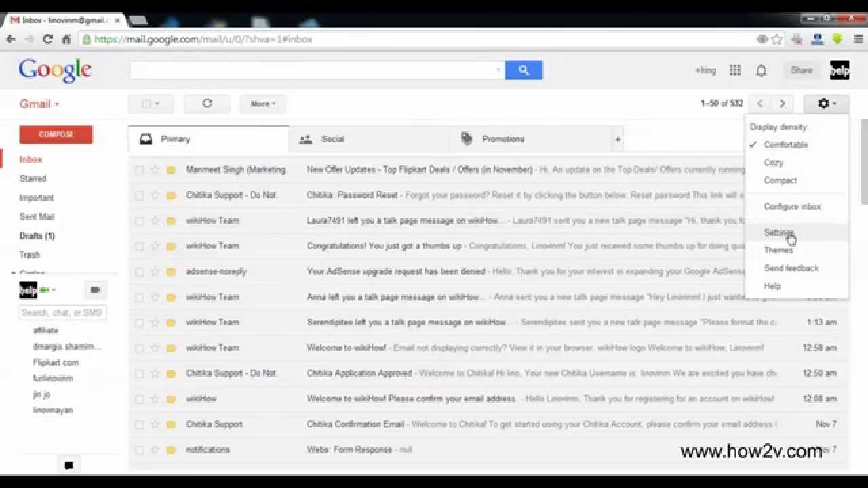868x488 pixels.
Task: Tick checkbox for Laura7491 wikiHow email
Action: [x=139, y=221]
